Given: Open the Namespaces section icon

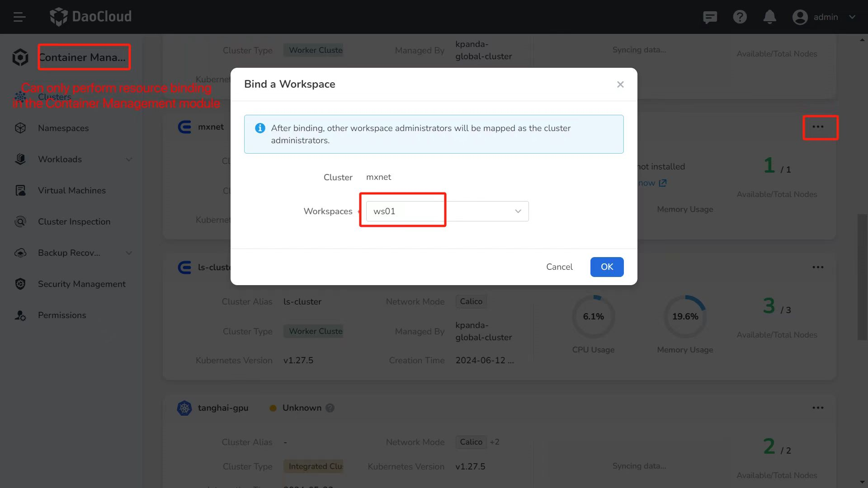Looking at the screenshot, I should click(x=20, y=128).
